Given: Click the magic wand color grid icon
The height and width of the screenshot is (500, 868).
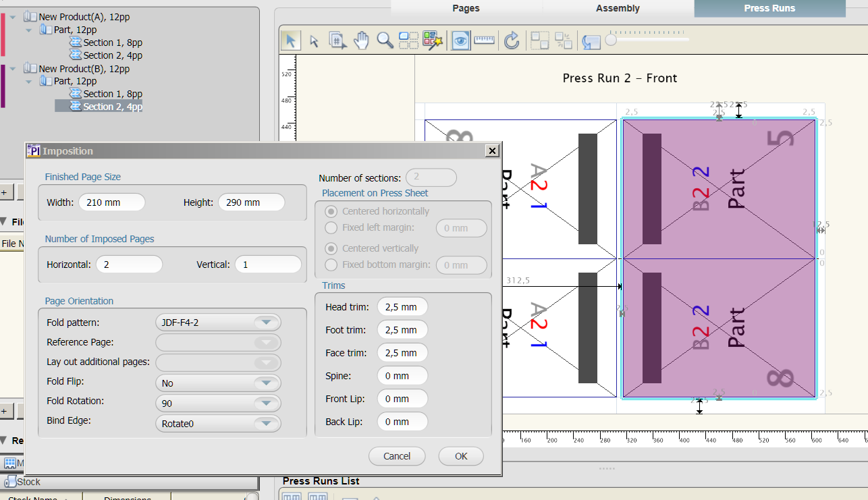Looking at the screenshot, I should tap(432, 40).
